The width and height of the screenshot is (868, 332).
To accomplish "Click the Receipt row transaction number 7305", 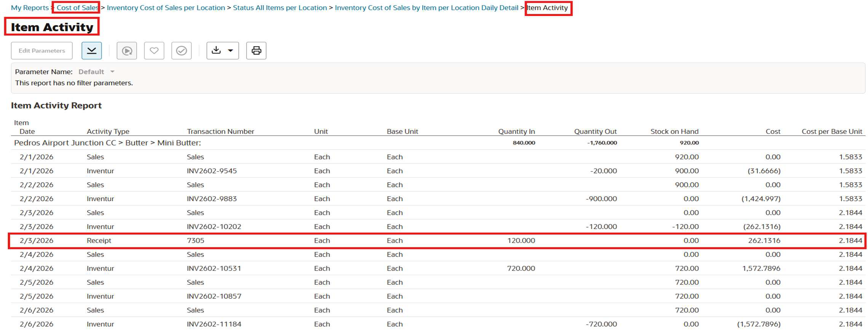I will point(195,241).
